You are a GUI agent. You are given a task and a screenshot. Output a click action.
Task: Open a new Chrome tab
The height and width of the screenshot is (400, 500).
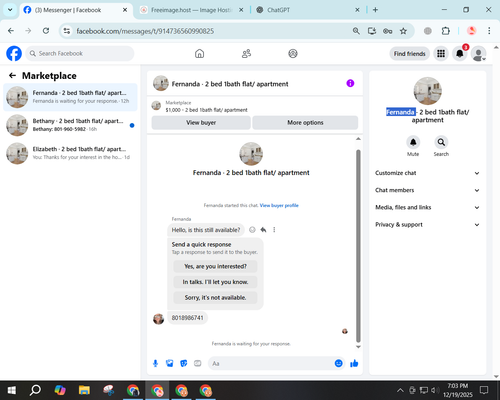click(x=375, y=10)
